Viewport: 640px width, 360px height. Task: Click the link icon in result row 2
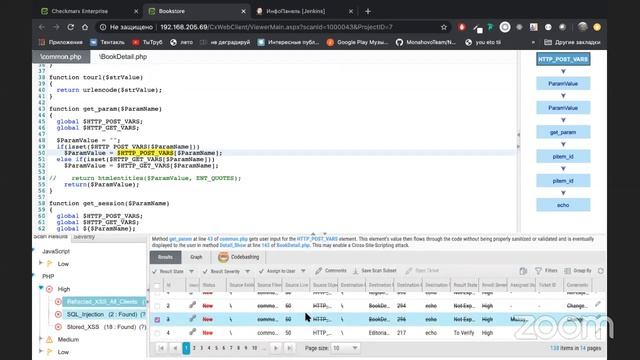192,305
